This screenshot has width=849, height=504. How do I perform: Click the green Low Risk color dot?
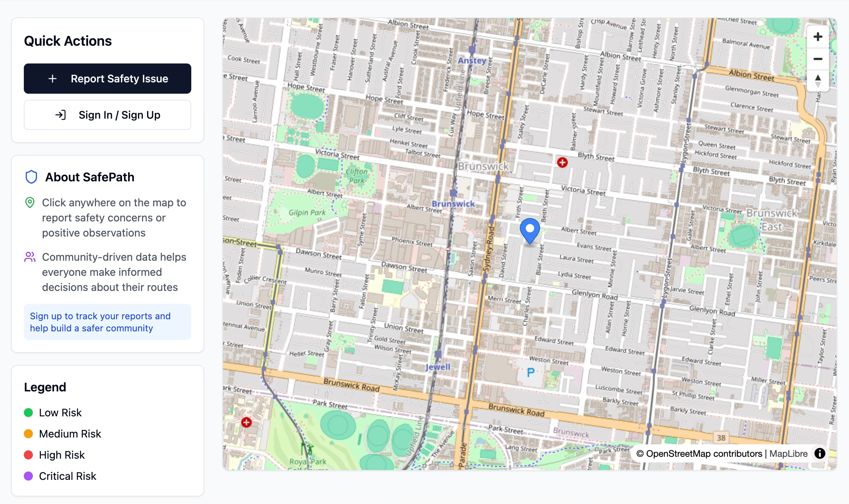coord(28,413)
